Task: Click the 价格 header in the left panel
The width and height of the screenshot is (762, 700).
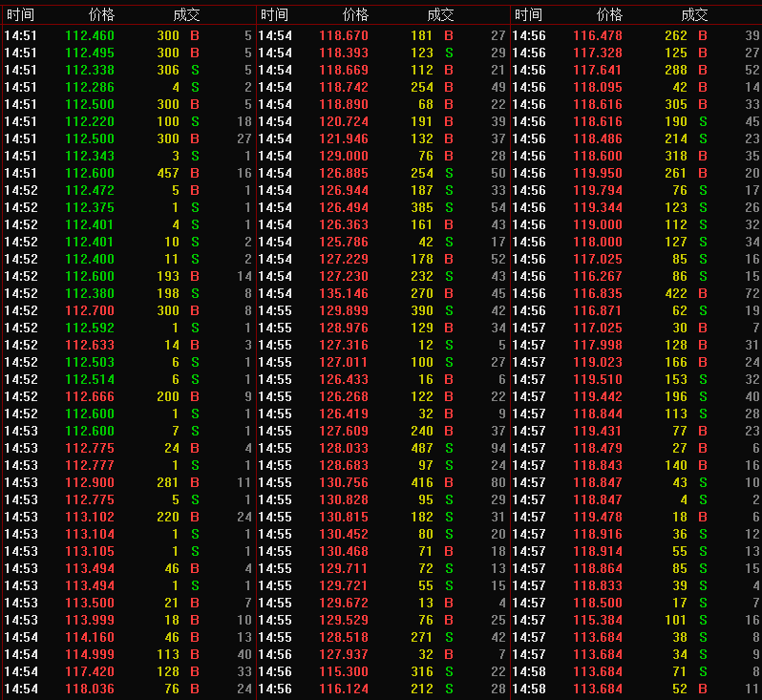Action: click(100, 14)
